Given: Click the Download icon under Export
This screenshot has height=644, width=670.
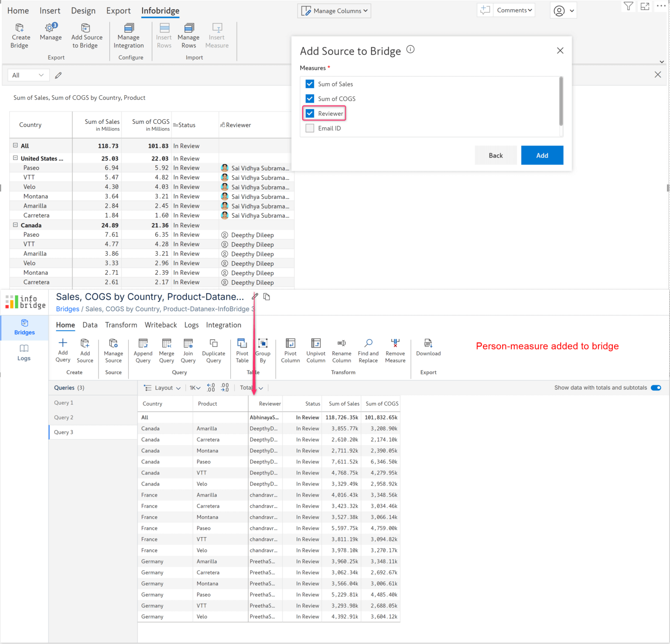Looking at the screenshot, I should coord(428,347).
